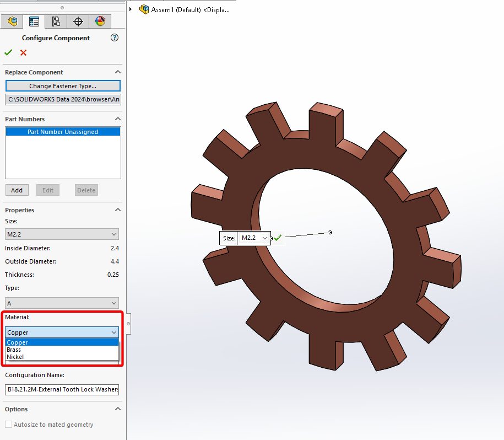Collapse the Replace Component section
504x440 pixels.
pyautogui.click(x=118, y=72)
